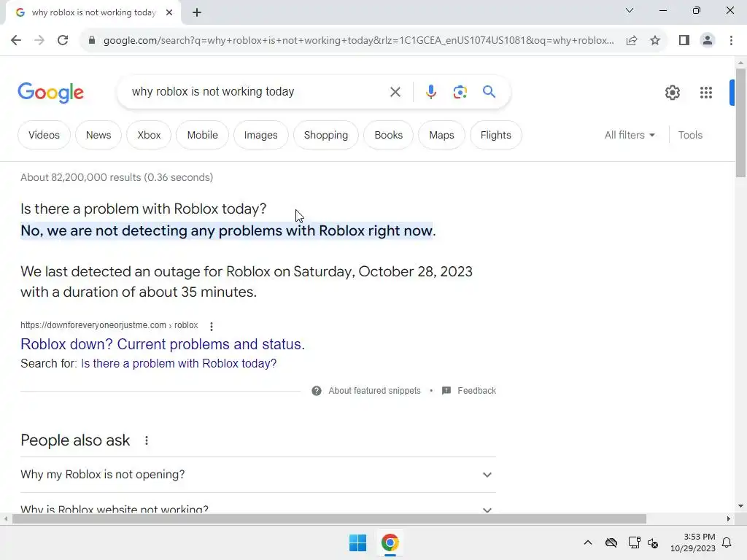This screenshot has width=747, height=560.
Task: Switch to Images results
Action: pos(260,135)
